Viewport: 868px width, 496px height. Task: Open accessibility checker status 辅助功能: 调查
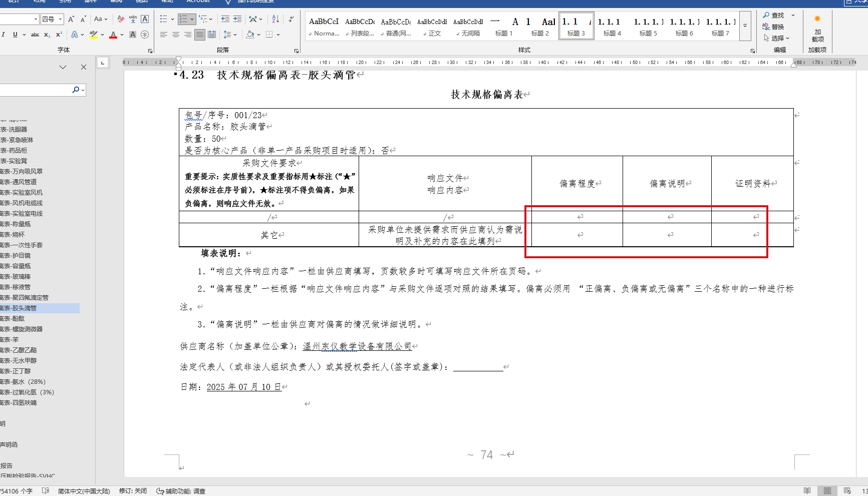tap(181, 491)
